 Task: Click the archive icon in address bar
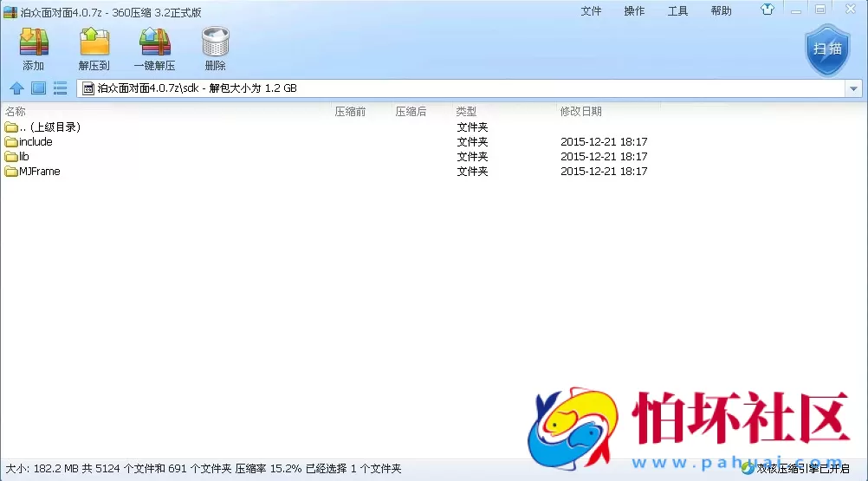[x=88, y=88]
